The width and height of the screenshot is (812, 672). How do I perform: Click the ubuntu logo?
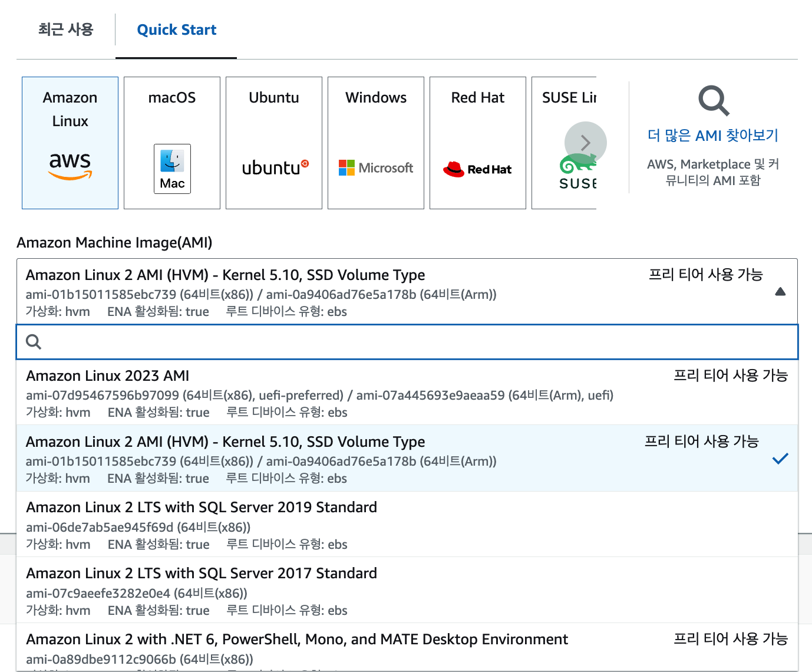pyautogui.click(x=275, y=167)
